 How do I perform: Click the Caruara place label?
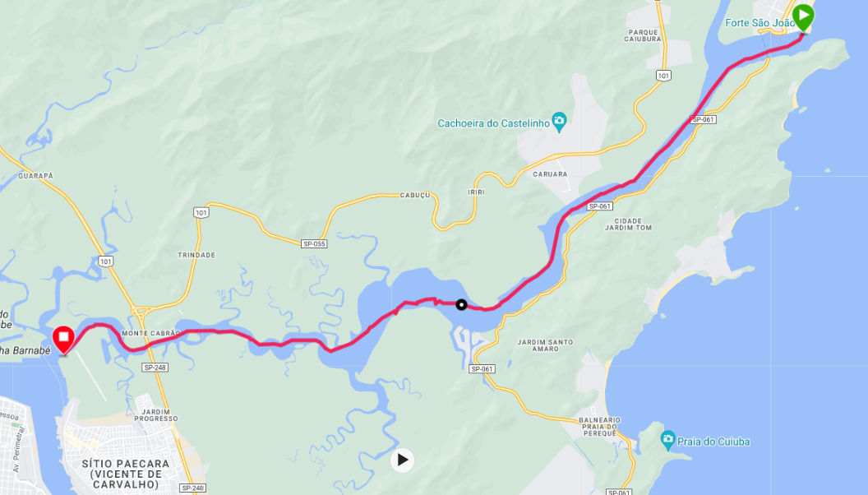[x=550, y=174]
